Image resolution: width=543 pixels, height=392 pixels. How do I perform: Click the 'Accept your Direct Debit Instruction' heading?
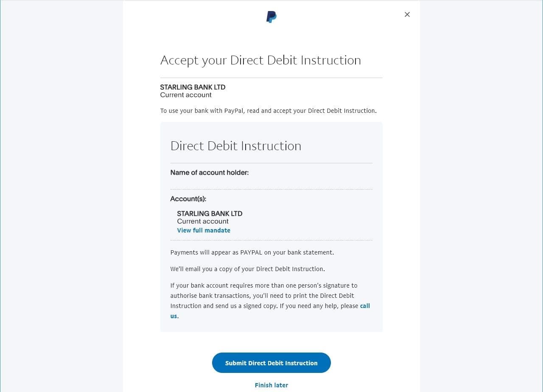(x=260, y=60)
